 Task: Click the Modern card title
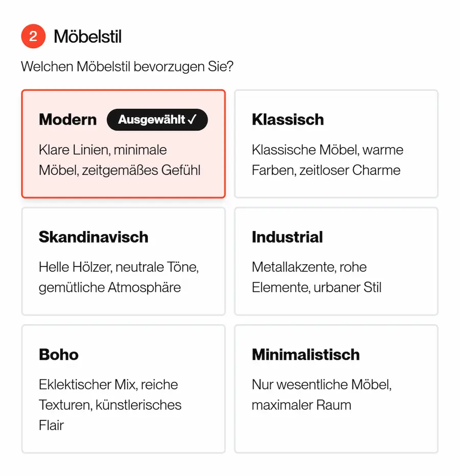click(x=67, y=120)
